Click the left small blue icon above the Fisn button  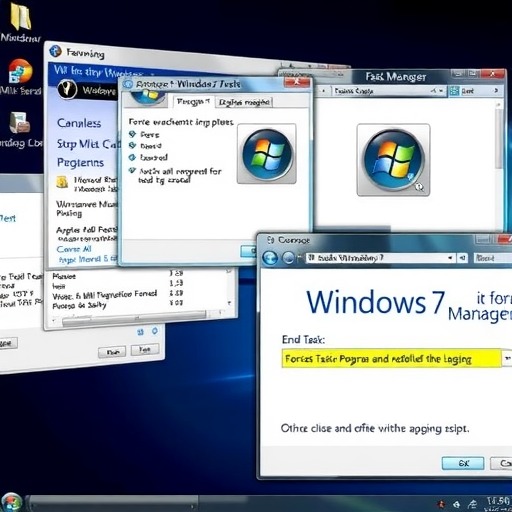pyautogui.click(x=141, y=332)
